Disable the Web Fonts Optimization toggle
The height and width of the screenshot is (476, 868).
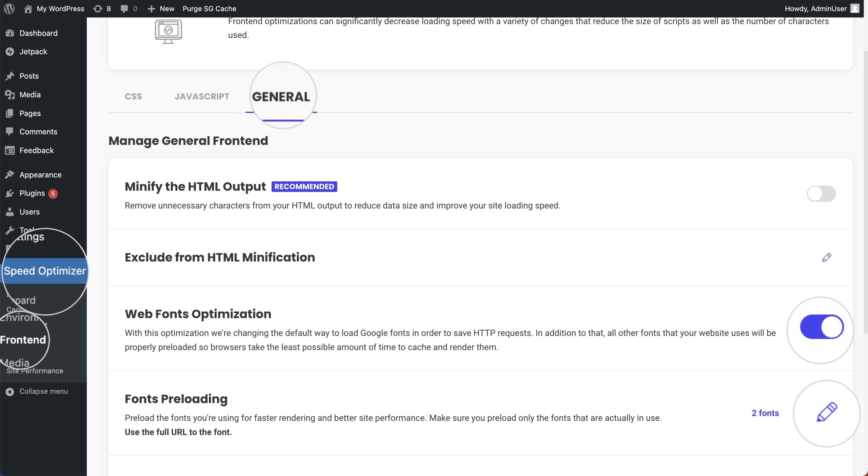(x=822, y=327)
